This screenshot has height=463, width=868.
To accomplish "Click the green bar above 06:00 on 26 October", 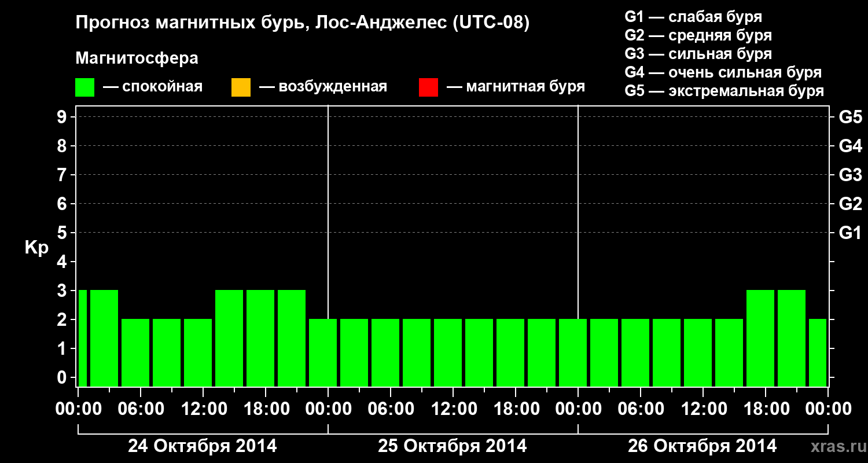I will click(635, 352).
